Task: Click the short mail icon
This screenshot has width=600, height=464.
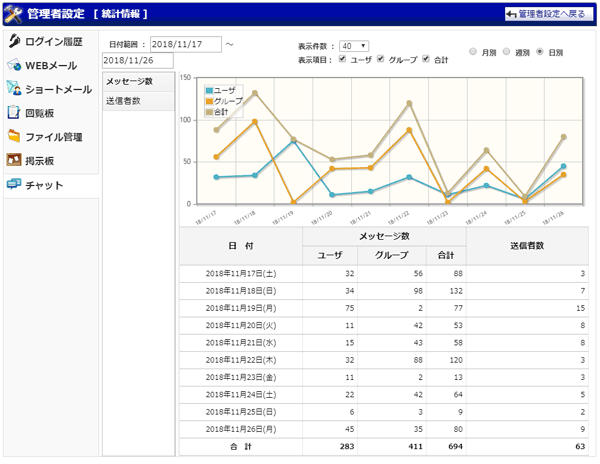Action: point(14,88)
